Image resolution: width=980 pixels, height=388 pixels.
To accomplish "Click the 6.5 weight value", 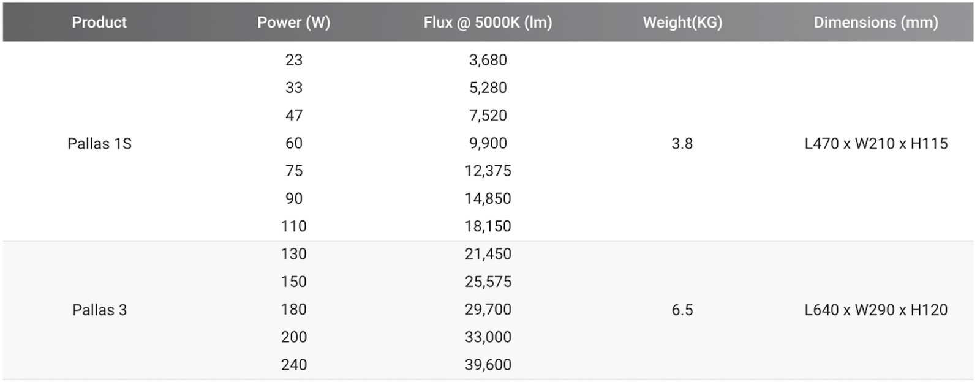I will coord(682,310).
